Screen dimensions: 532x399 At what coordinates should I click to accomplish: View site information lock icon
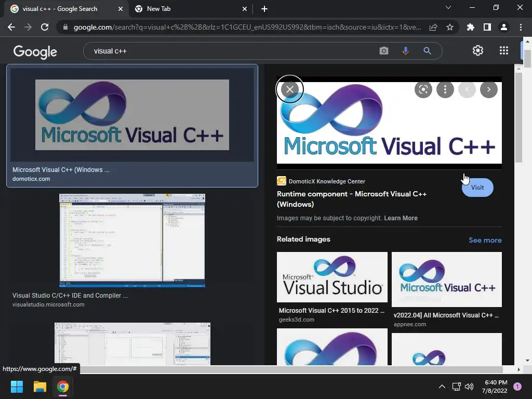(x=65, y=27)
